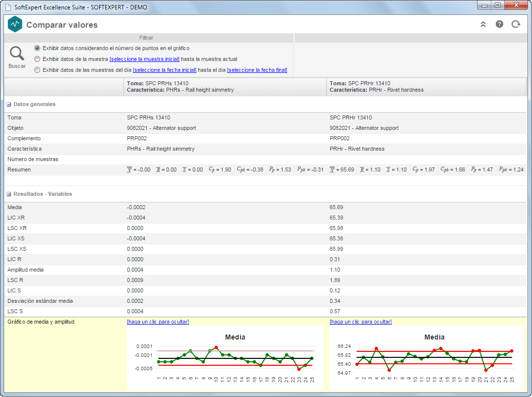Viewport: 532px width, 397px height.
Task: Click the 'Número de muestras' row label
Action: click(x=33, y=159)
